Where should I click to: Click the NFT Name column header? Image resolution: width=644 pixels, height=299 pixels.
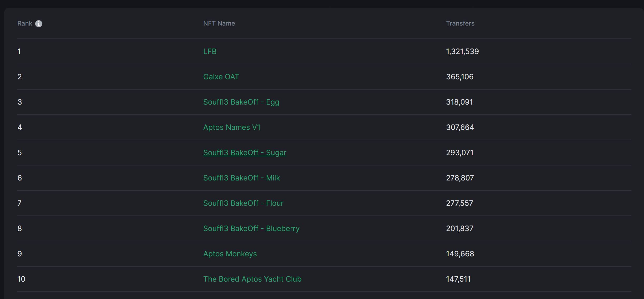pyautogui.click(x=219, y=23)
